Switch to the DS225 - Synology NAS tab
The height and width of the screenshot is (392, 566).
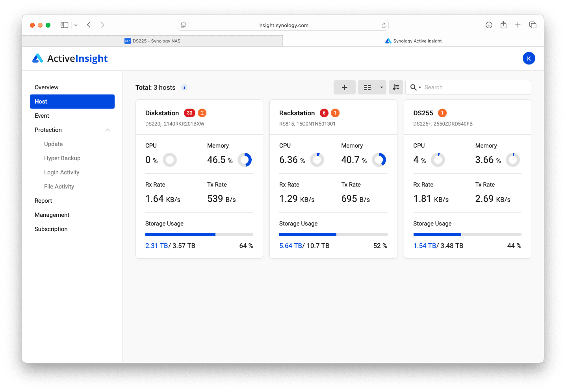(x=152, y=41)
